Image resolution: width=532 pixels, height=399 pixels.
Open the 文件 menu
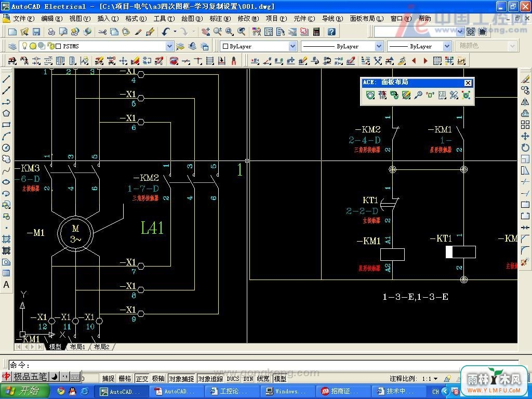pos(24,19)
